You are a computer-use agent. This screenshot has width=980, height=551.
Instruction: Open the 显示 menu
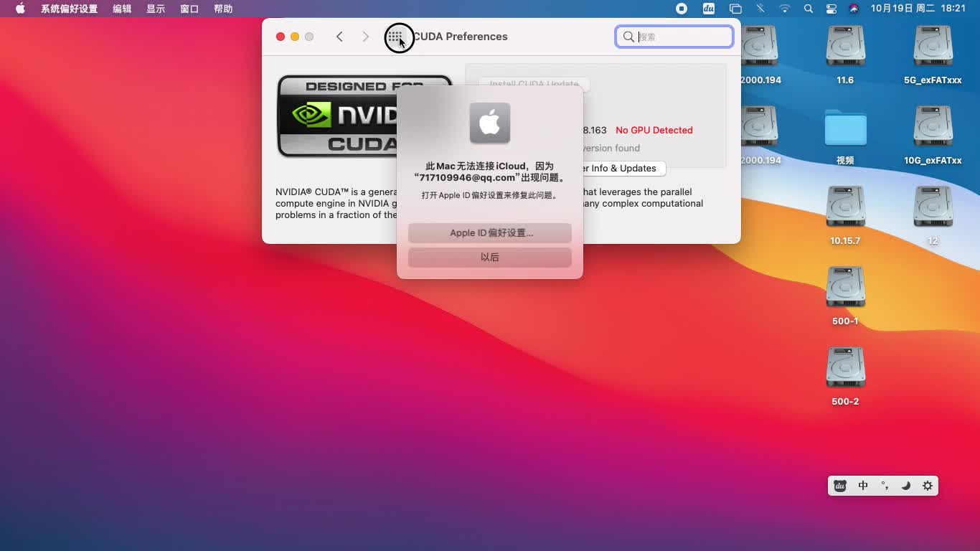[156, 9]
